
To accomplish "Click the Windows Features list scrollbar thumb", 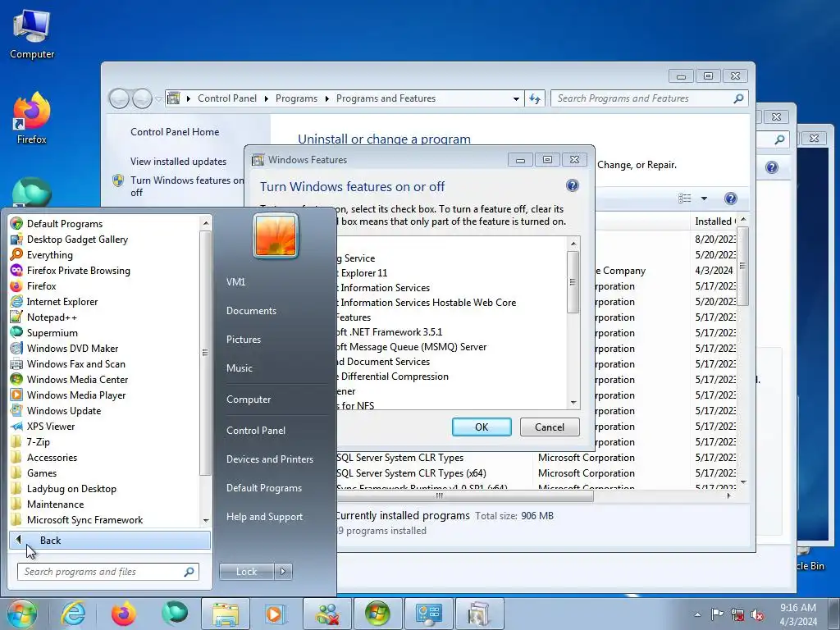I will tap(573, 282).
